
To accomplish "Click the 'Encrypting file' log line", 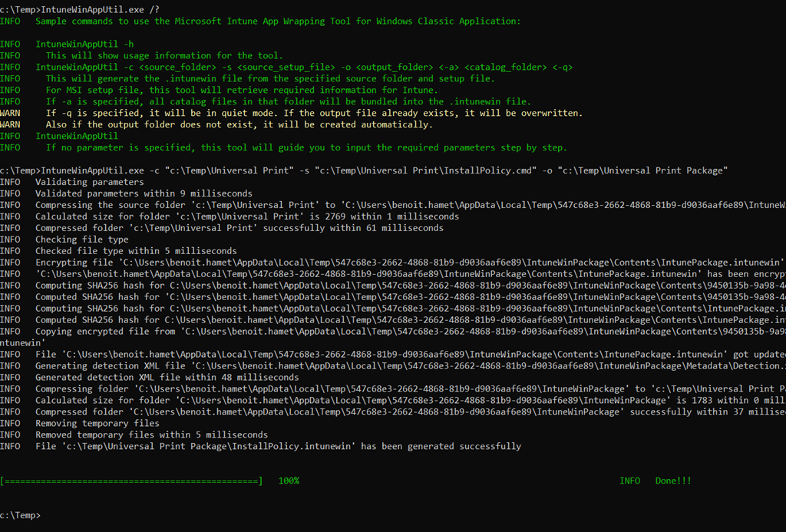I will [393, 263].
